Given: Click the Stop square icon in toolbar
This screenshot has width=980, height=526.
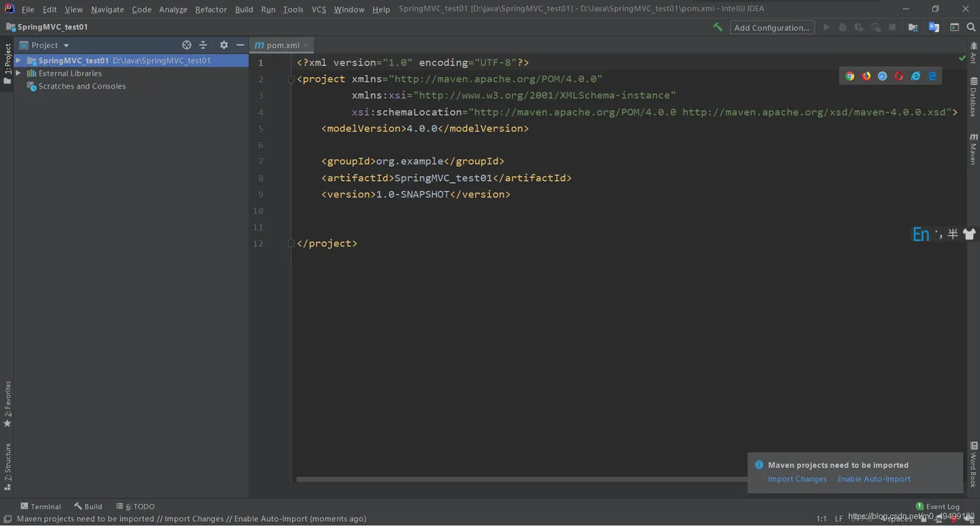Looking at the screenshot, I should pyautogui.click(x=892, y=27).
